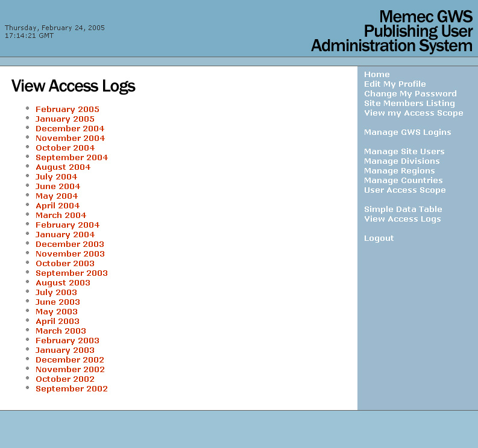
Task: Open July 2003 access log
Action: point(57,293)
